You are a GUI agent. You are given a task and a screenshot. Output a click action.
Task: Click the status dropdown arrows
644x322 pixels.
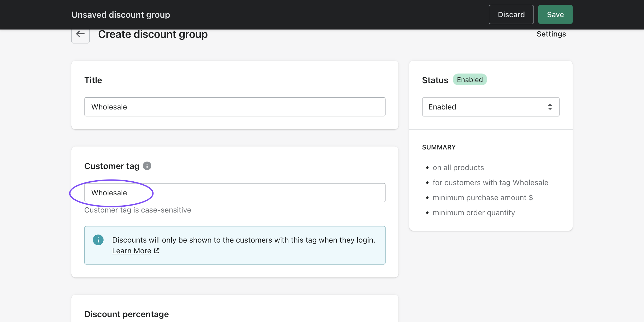(x=550, y=107)
